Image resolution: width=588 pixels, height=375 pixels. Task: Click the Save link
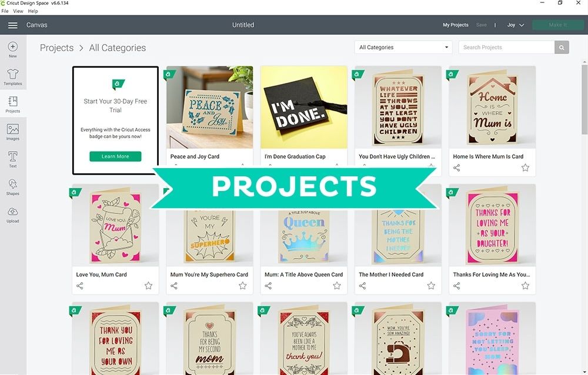pos(482,25)
